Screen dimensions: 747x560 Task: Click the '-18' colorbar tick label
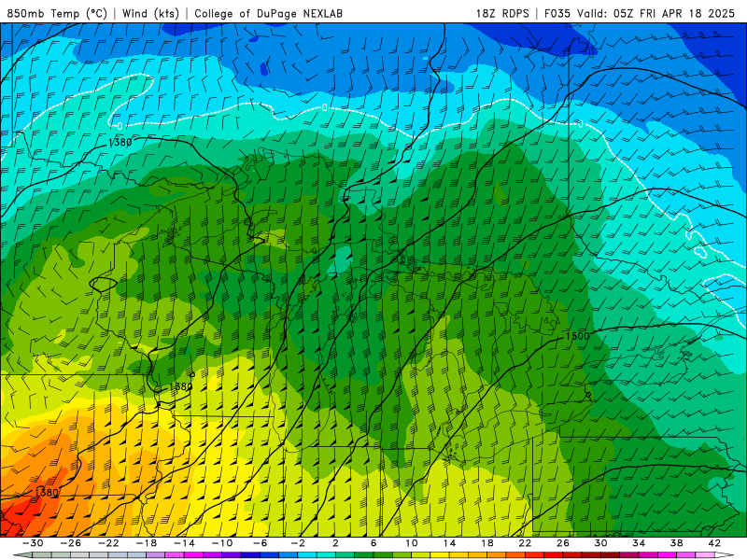point(147,543)
